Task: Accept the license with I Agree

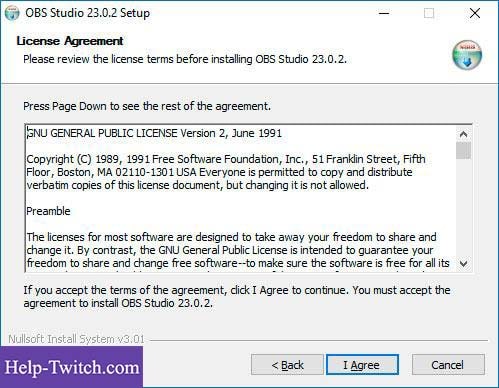Action: coord(362,365)
